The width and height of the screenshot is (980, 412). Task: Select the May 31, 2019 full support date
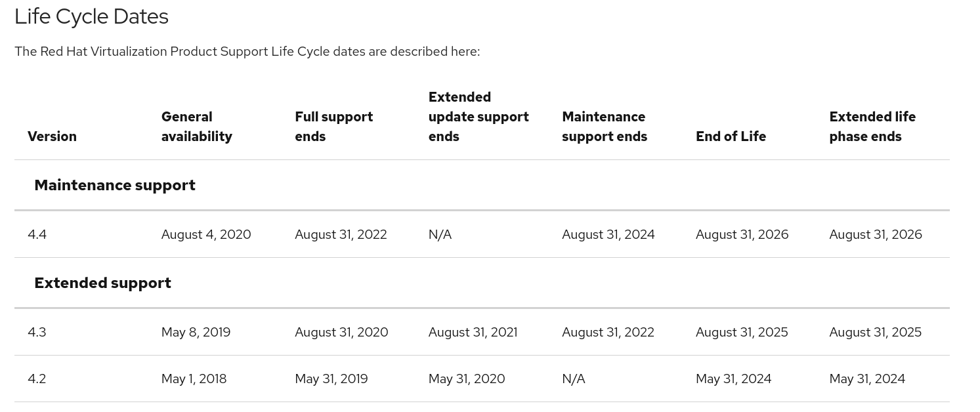coord(331,379)
